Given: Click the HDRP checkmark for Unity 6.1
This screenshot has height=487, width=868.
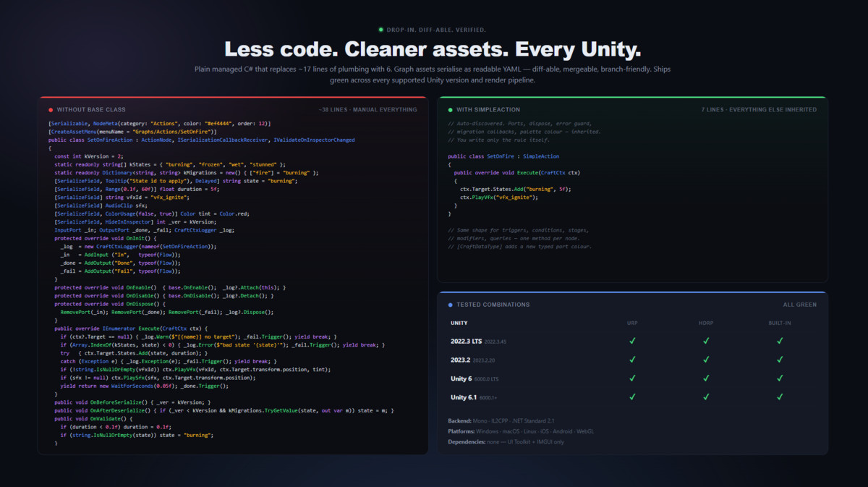Looking at the screenshot, I should (706, 397).
